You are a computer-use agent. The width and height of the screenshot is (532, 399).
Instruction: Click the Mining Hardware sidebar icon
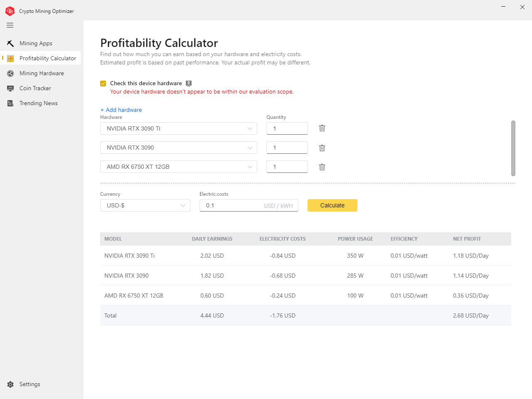point(10,74)
